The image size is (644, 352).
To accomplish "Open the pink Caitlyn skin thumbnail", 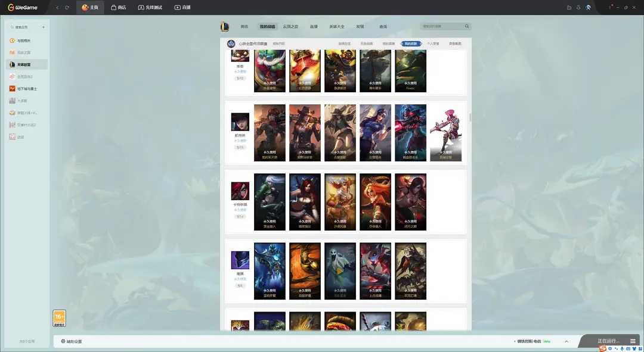I will [x=445, y=132].
